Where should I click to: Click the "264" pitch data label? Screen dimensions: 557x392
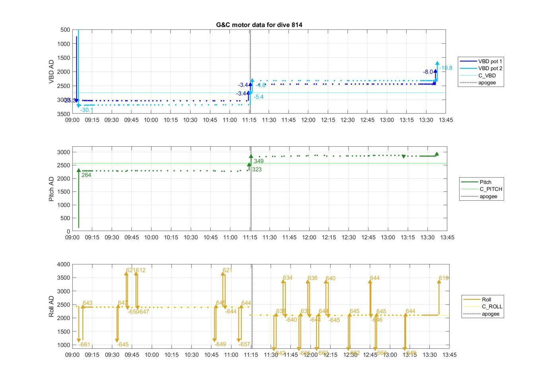[x=86, y=175]
